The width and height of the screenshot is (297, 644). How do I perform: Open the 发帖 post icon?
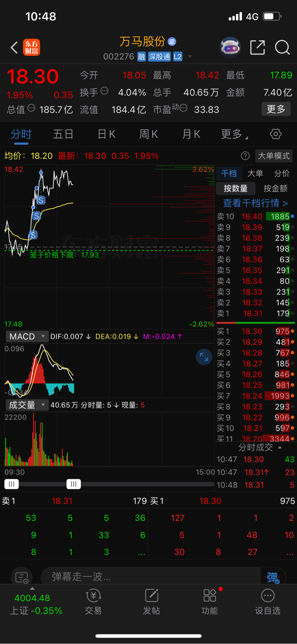click(151, 602)
